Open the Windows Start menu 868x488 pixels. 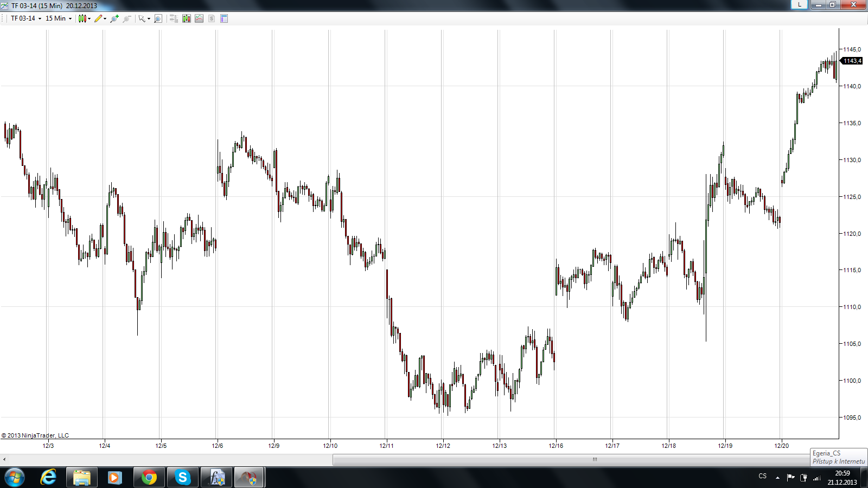click(15, 478)
